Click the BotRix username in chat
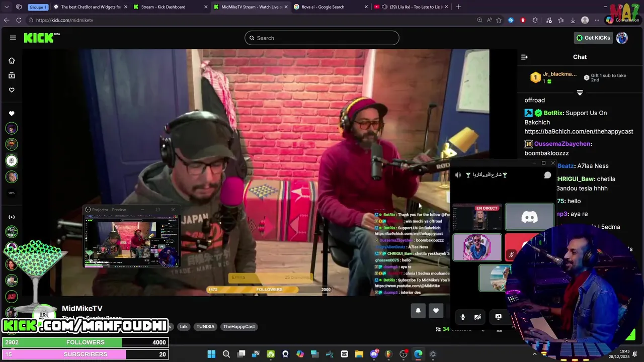Screen dimensions: 644x362 click(553, 113)
